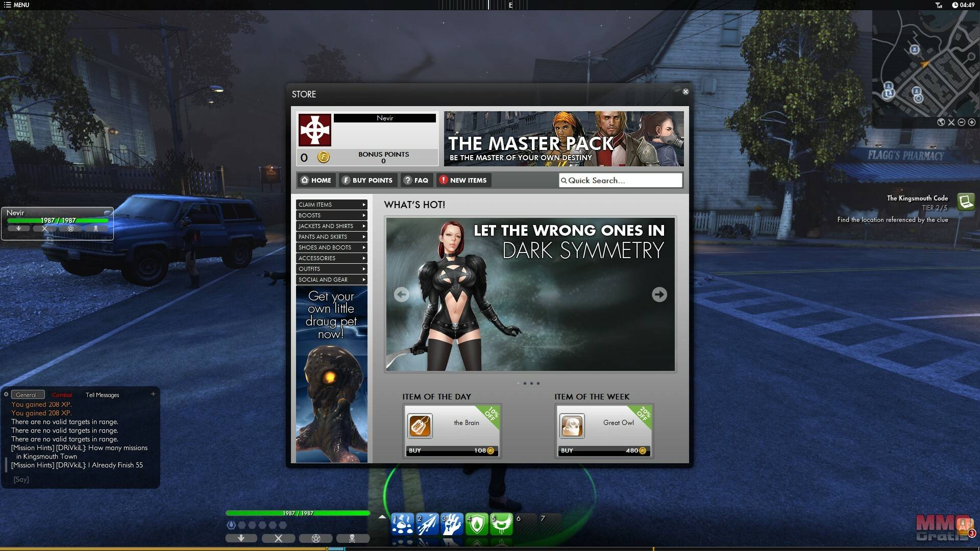Click the skull button below the health bar

(352, 538)
